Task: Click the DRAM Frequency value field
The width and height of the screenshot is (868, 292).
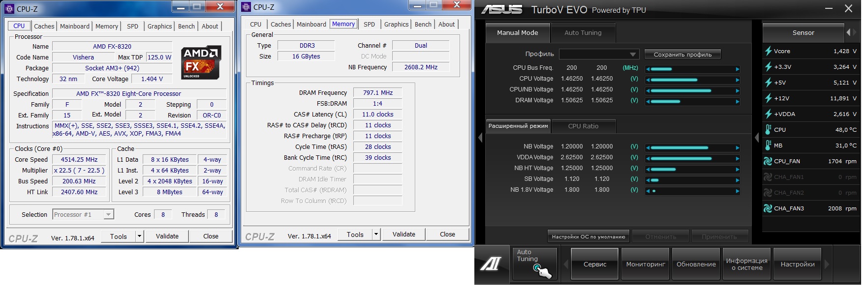Action: click(378, 93)
